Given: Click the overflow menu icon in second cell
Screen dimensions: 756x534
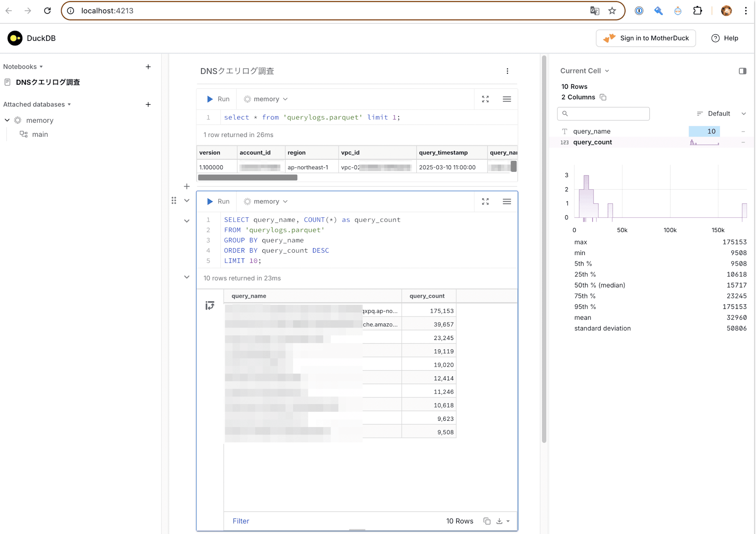Looking at the screenshot, I should [507, 201].
